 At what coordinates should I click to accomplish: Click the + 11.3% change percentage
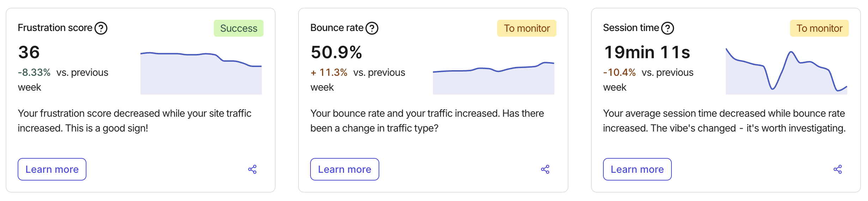[329, 72]
